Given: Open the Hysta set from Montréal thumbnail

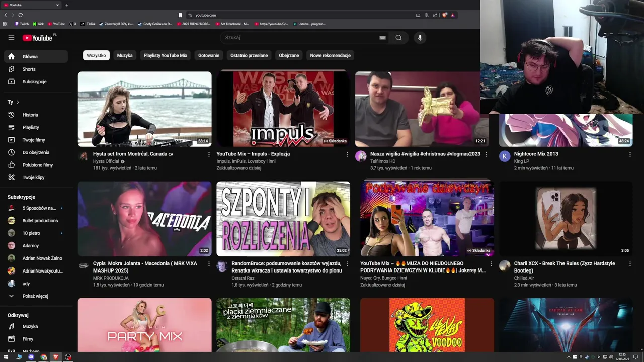Looking at the screenshot, I should [145, 109].
